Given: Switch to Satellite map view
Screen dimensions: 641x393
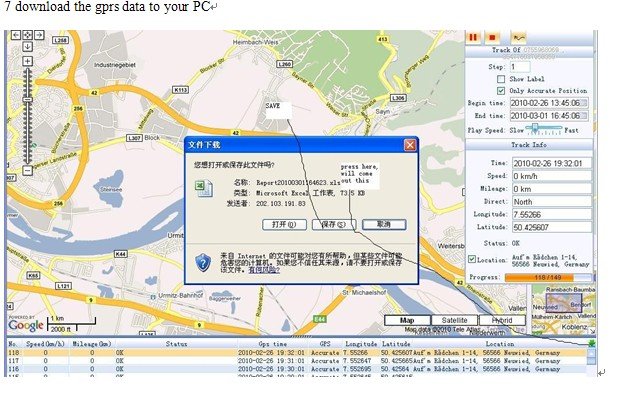Looking at the screenshot, I should (x=455, y=320).
